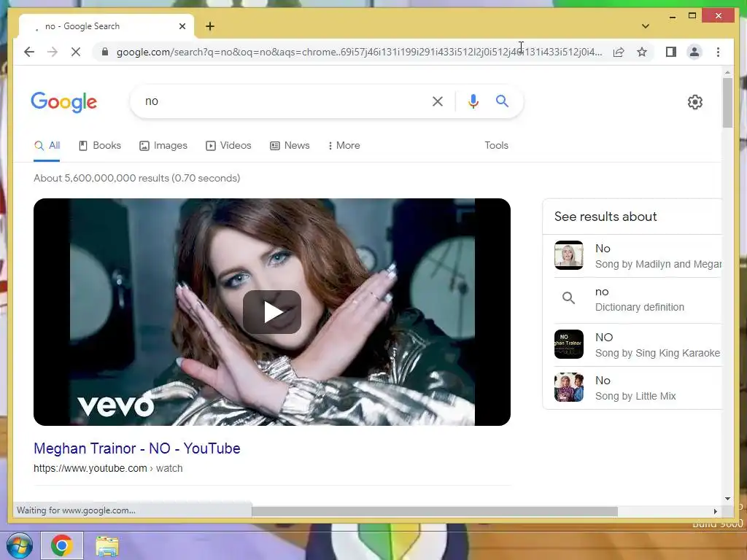Click the results count text
747x560 pixels.
pyautogui.click(x=136, y=178)
